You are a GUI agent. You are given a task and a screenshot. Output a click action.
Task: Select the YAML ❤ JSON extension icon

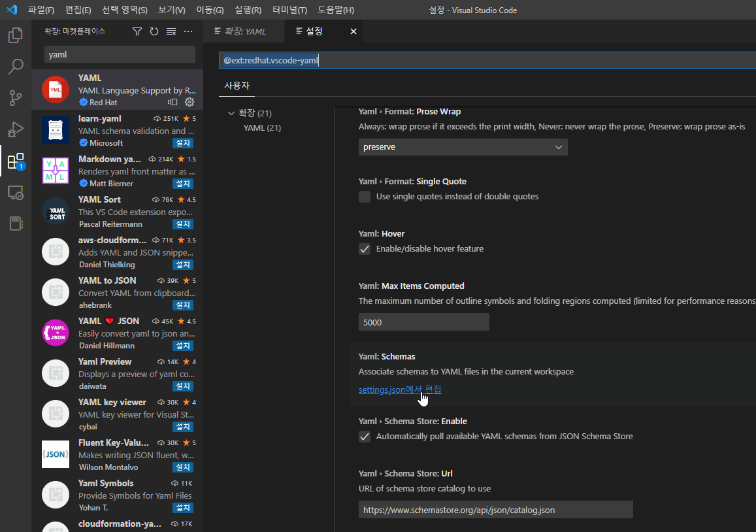pos(56,333)
